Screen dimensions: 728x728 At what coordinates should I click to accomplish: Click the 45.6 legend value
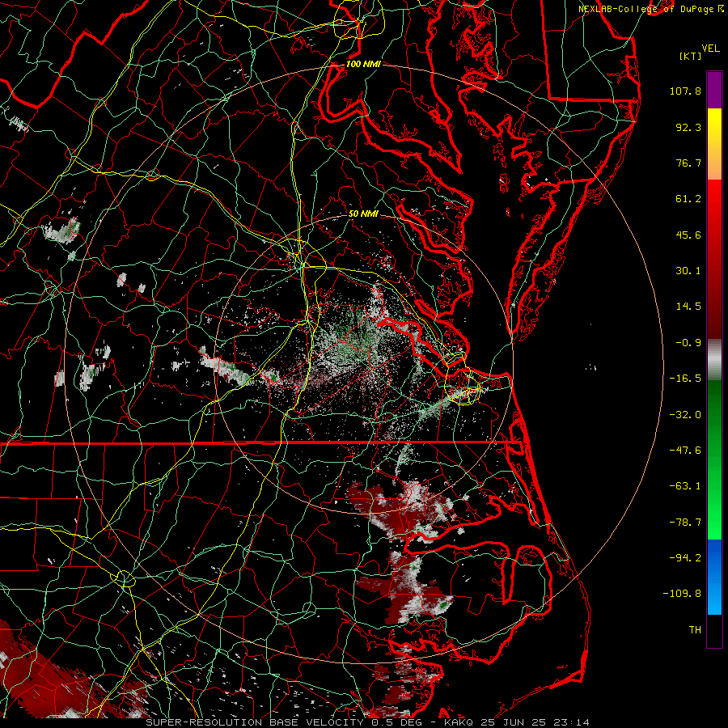[688, 235]
